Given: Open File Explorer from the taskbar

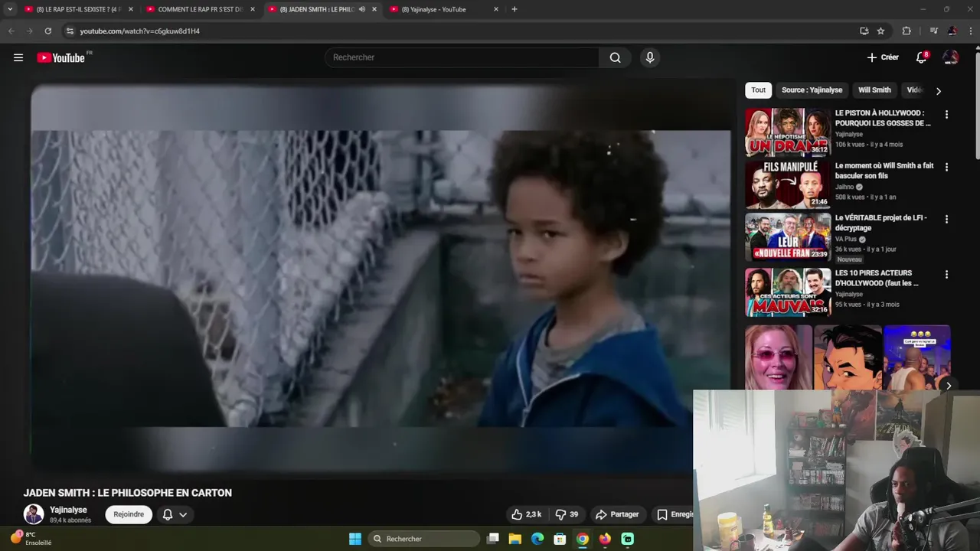Looking at the screenshot, I should (x=515, y=539).
